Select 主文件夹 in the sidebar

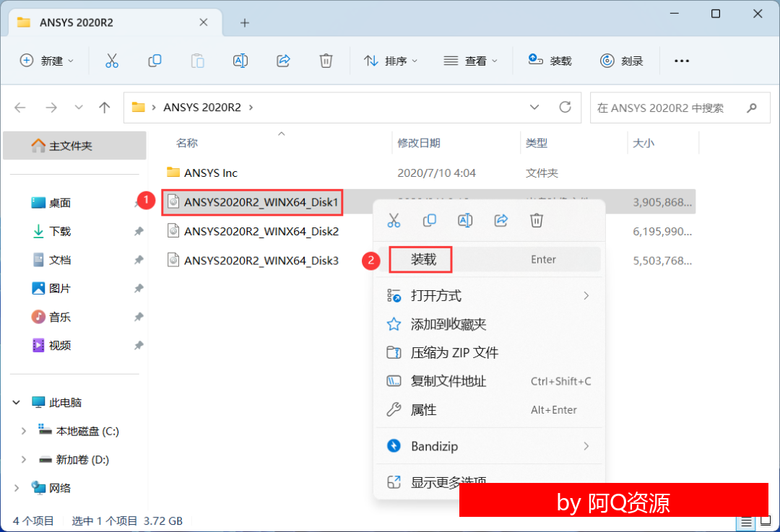tap(74, 146)
